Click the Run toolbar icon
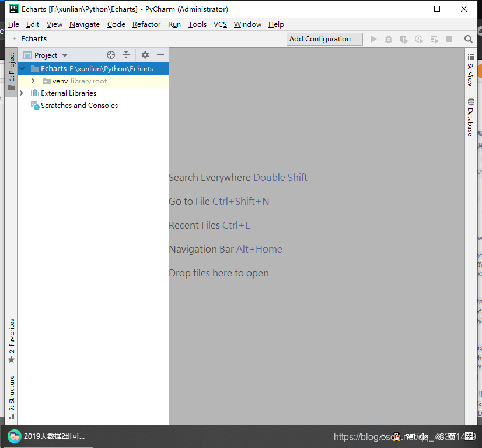The height and width of the screenshot is (448, 482). 374,39
